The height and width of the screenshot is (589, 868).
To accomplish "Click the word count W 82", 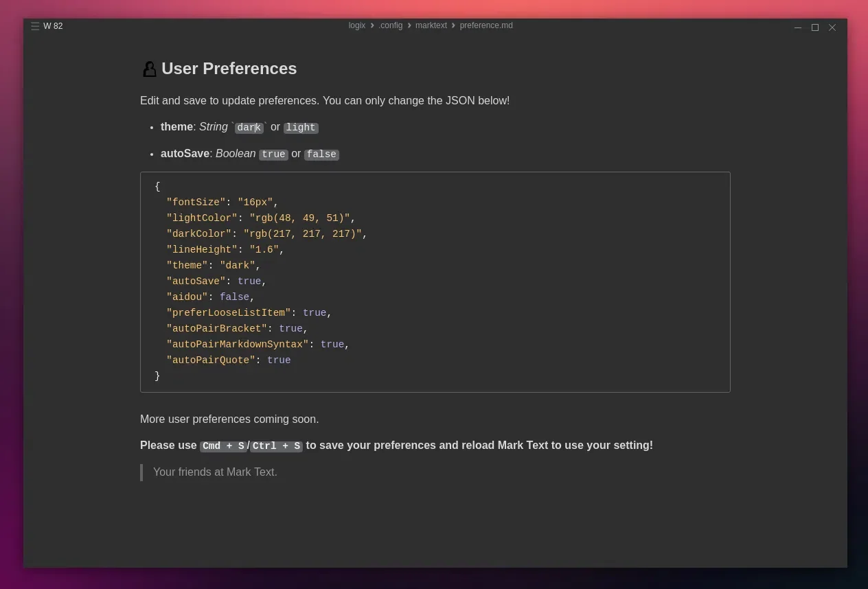I will pyautogui.click(x=53, y=26).
